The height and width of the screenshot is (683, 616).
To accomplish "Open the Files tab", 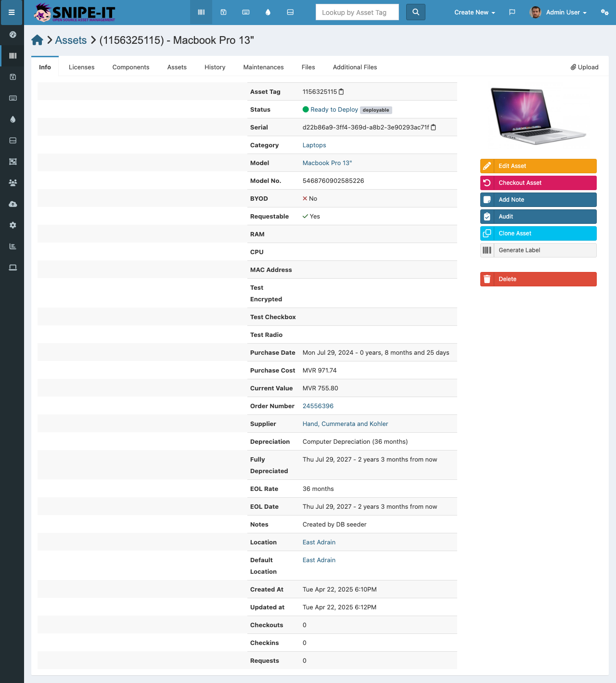I will [308, 67].
